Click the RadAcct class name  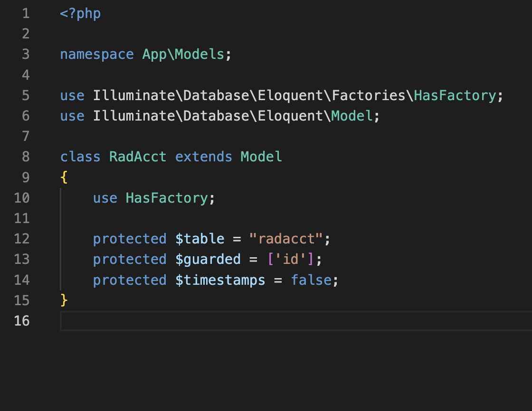tap(137, 157)
